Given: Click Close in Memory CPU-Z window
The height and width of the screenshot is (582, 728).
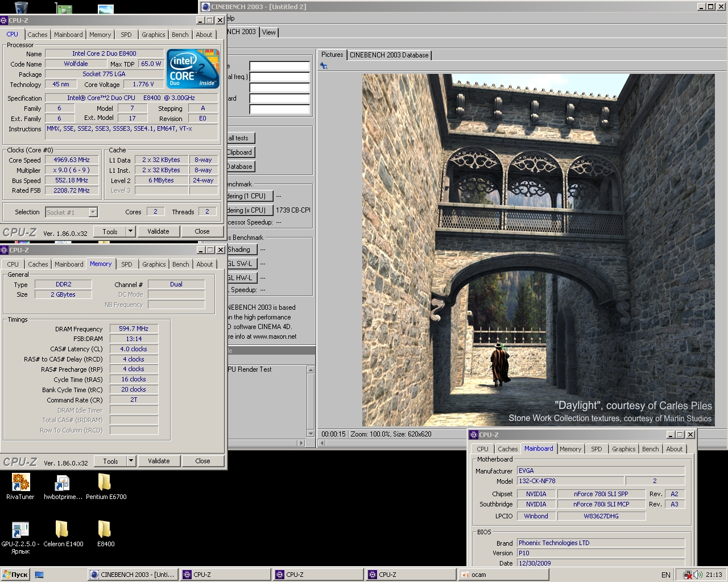Looking at the screenshot, I should click(202, 461).
